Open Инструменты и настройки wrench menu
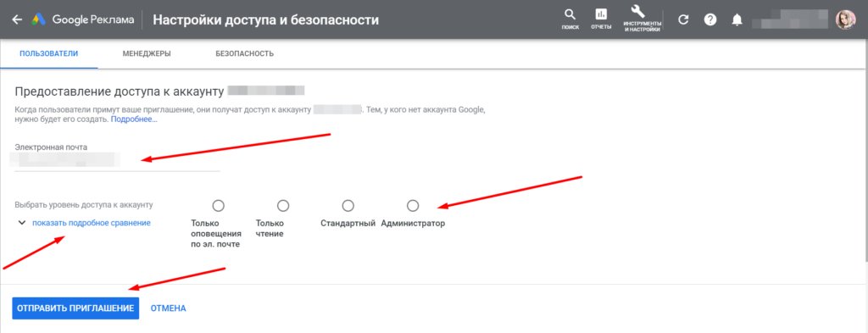 tap(642, 19)
